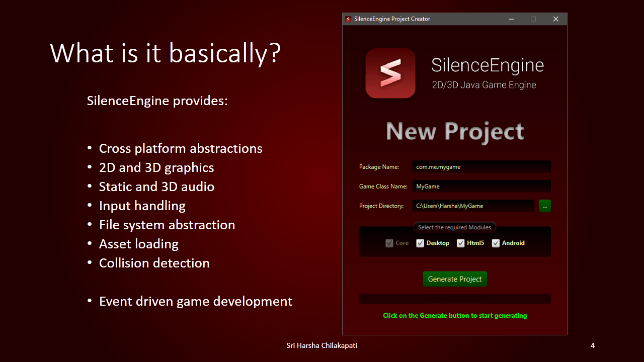Click the SilenceEngine title bar app icon
Screen dimensions: 644x362
click(348, 19)
